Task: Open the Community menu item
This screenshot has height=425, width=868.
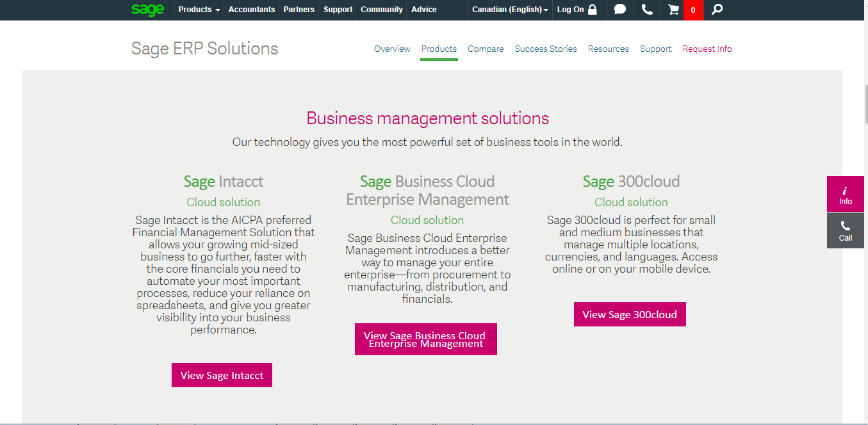Action: (x=381, y=10)
